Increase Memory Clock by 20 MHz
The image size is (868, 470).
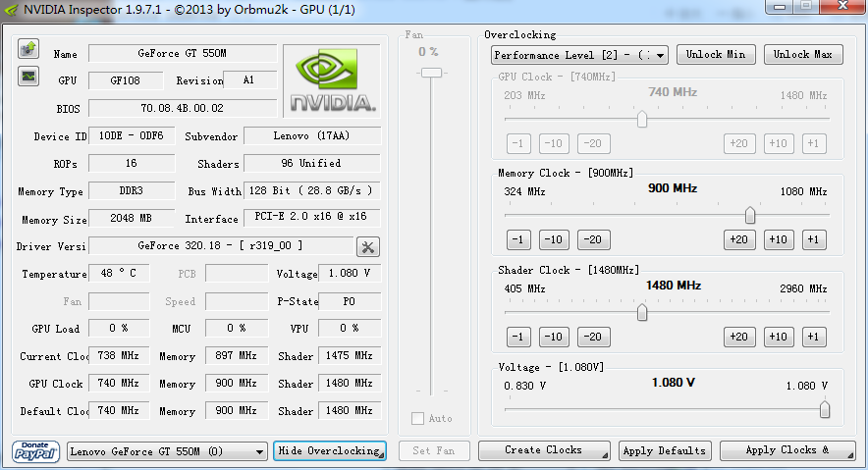click(x=738, y=239)
